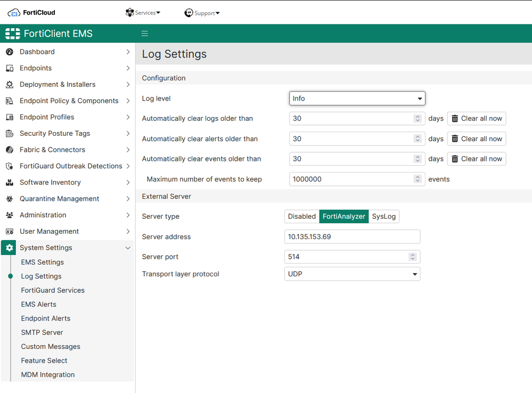This screenshot has height=393, width=532.
Task: Click the FortiGuard Outbreak Detections shield icon
Action: [x=10, y=166]
